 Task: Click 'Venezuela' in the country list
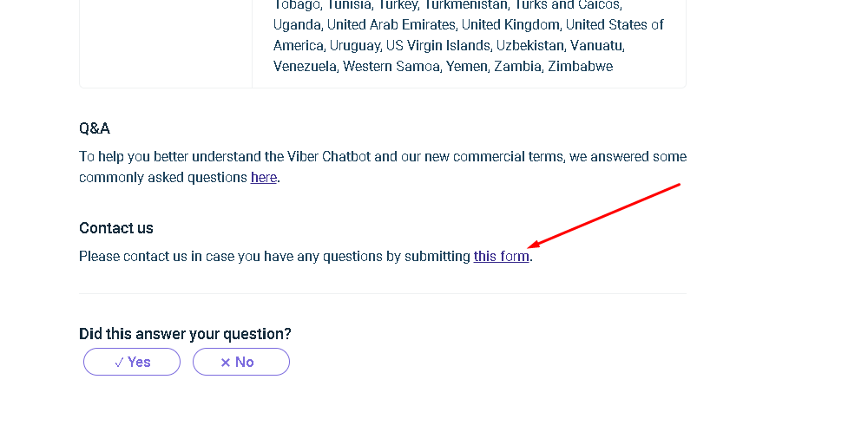pos(305,66)
